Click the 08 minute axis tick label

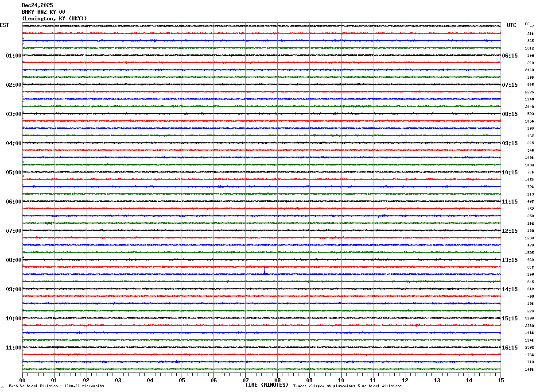[x=277, y=380]
